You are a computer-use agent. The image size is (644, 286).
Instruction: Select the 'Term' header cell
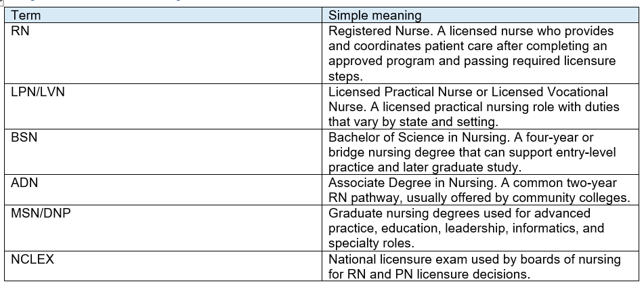[x=163, y=16]
